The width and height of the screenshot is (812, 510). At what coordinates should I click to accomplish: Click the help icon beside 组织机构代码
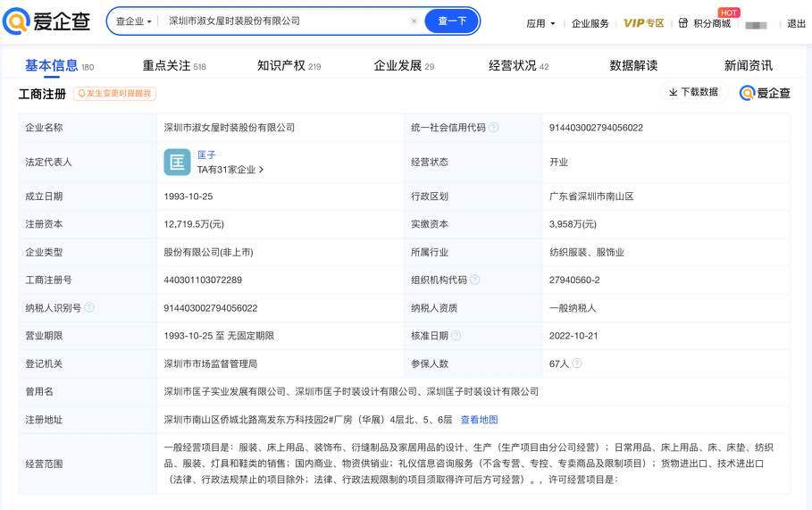click(474, 280)
